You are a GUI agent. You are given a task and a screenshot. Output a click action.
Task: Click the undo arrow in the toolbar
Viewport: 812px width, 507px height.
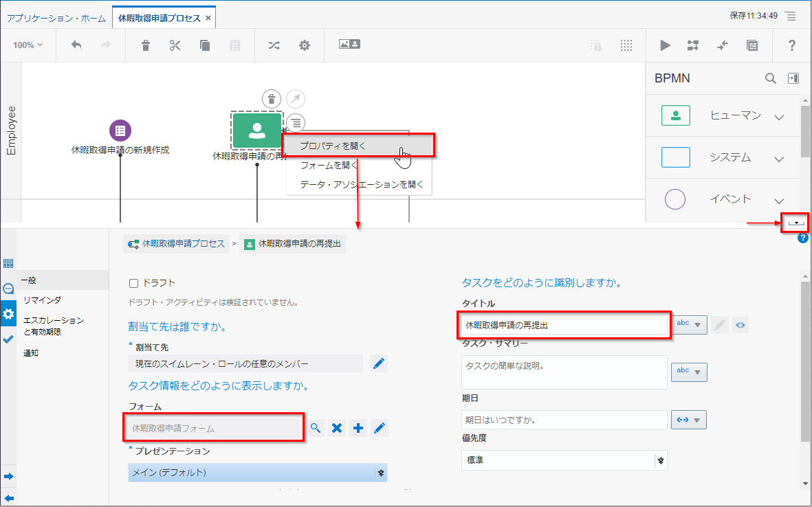pos(76,45)
